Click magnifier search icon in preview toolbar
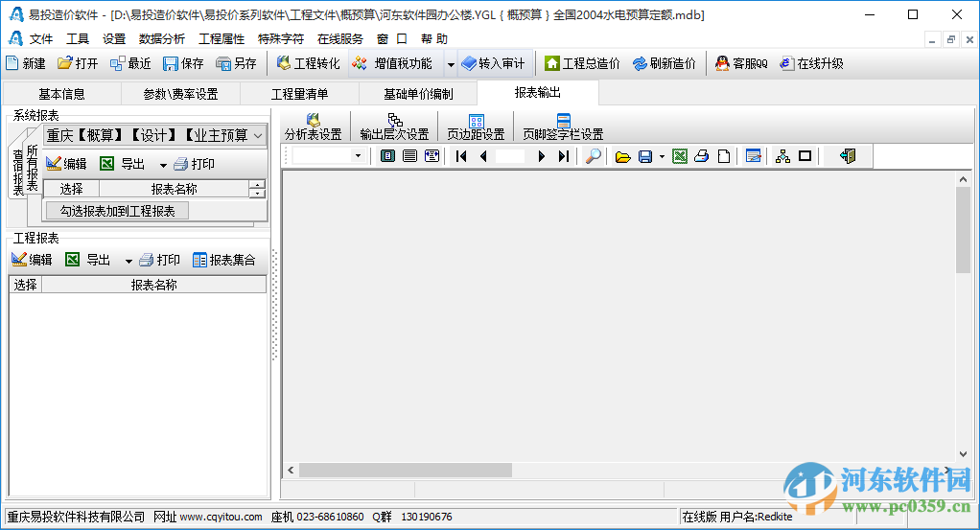This screenshot has height=530, width=980. (594, 156)
